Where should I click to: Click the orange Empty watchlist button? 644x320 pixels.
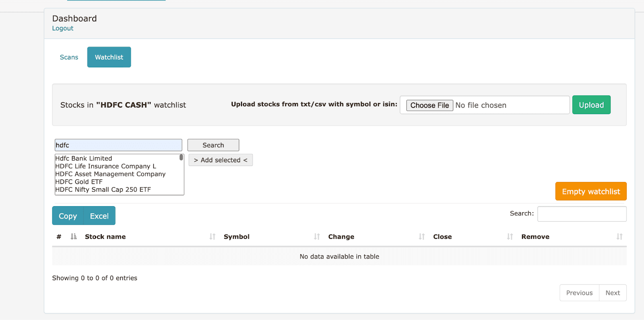[590, 192]
